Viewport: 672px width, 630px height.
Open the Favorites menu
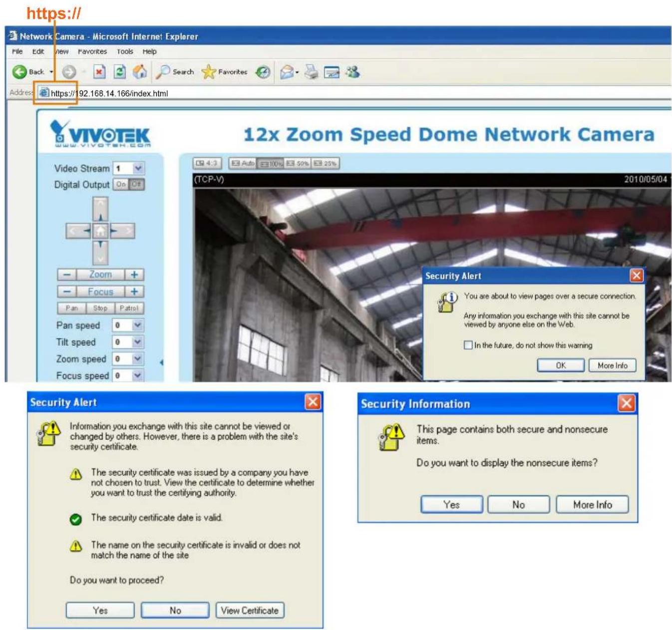(x=92, y=51)
